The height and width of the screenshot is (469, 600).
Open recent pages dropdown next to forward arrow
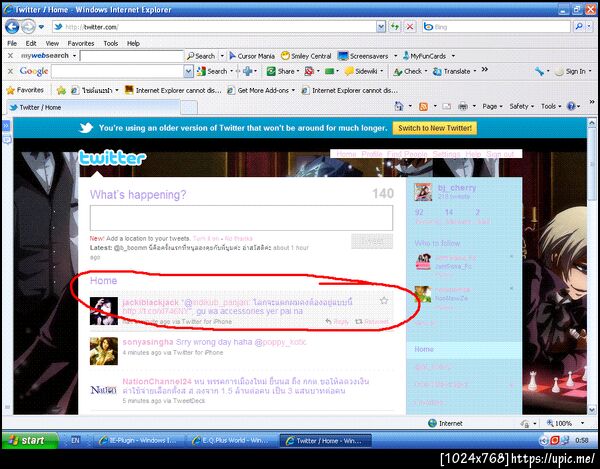(x=41, y=27)
